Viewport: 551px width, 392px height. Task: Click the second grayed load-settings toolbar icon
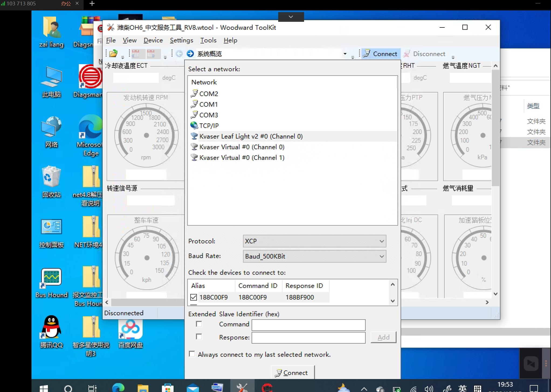coord(151,54)
